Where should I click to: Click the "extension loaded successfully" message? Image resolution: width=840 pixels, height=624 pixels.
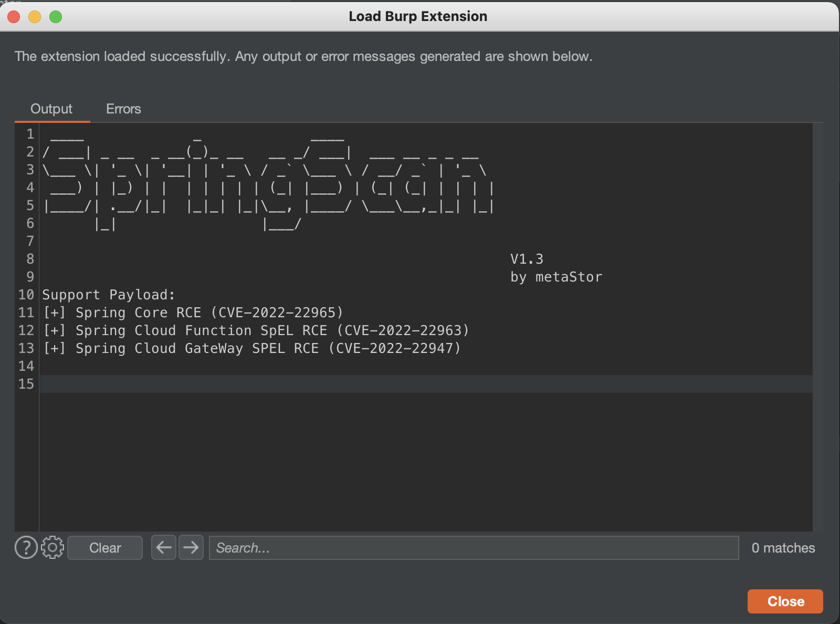[303, 56]
